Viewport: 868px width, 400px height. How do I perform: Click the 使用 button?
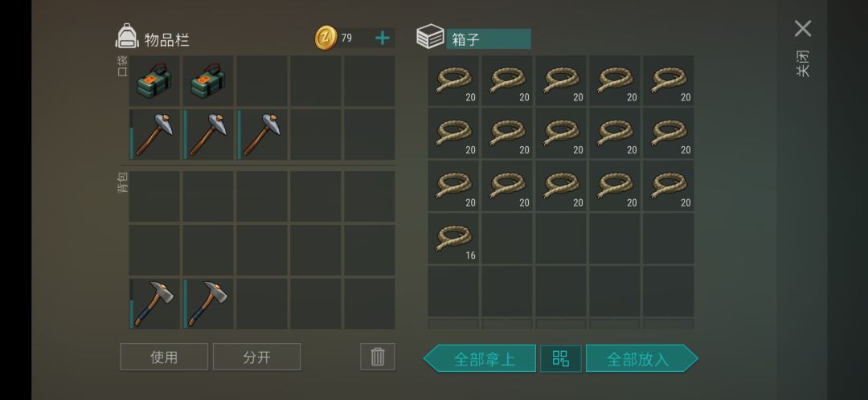pos(164,357)
